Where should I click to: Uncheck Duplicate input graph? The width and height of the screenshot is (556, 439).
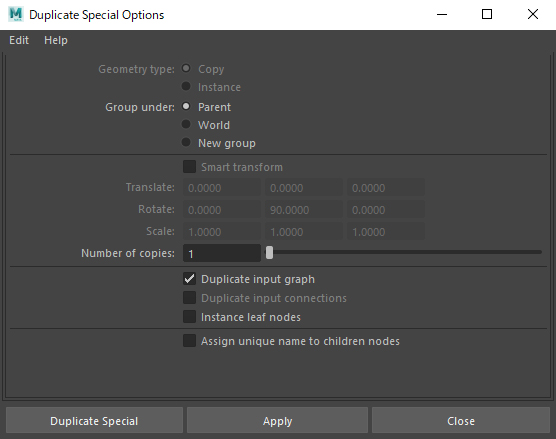pyautogui.click(x=189, y=279)
